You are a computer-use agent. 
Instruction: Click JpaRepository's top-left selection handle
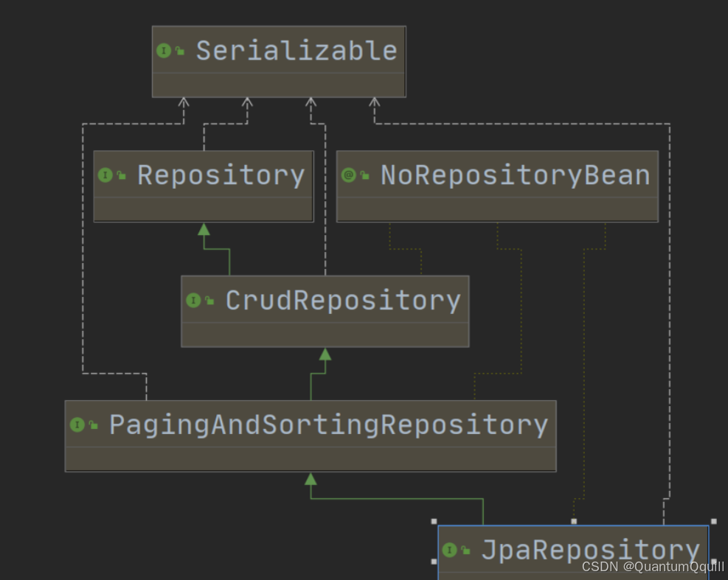434,522
